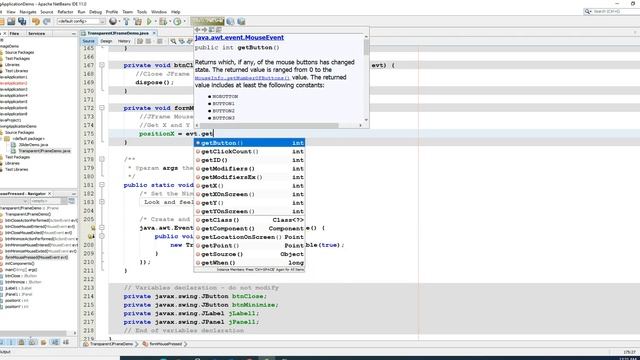Select formMousePressed in the Navigator list

click(36, 257)
